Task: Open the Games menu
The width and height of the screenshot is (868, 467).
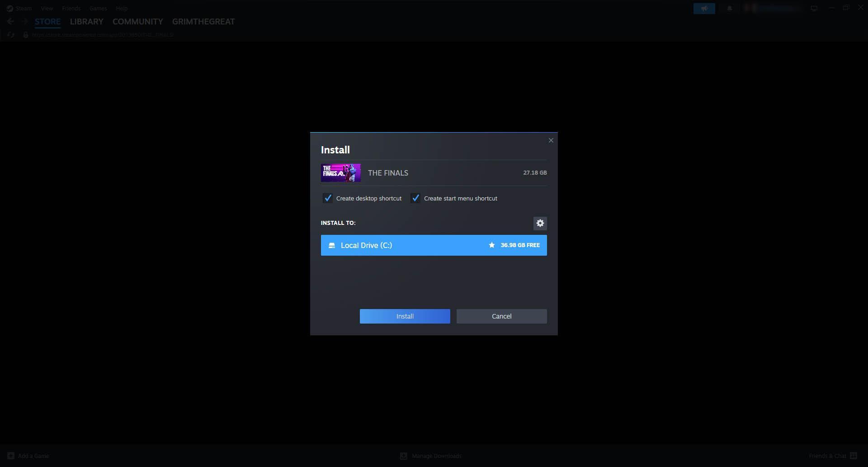Action: (x=98, y=8)
